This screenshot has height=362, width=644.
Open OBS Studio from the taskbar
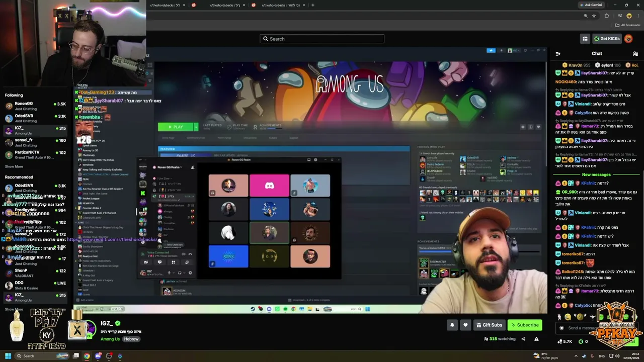[109, 356]
